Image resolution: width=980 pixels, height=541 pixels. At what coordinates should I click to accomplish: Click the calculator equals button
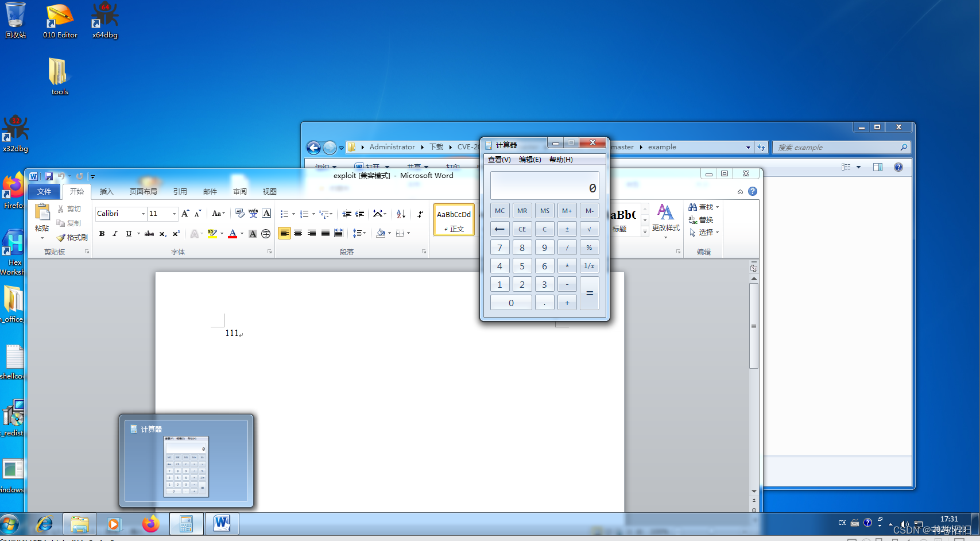(x=589, y=293)
